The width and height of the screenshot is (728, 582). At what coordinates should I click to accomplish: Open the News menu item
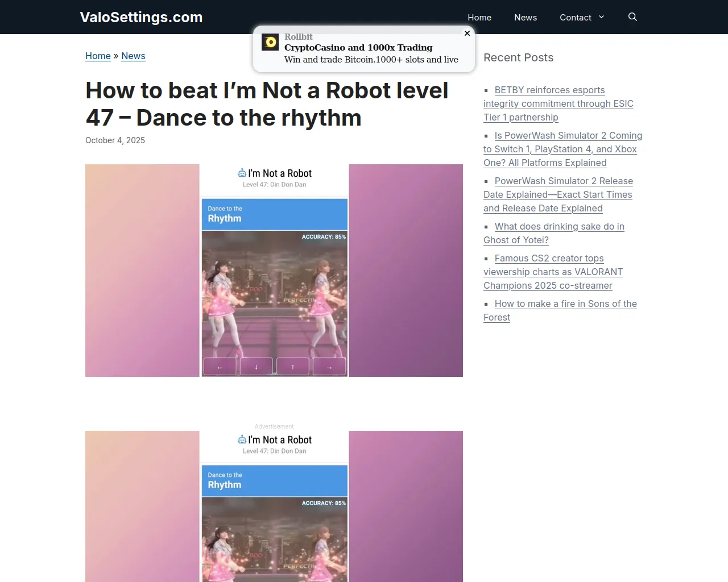pyautogui.click(x=526, y=18)
